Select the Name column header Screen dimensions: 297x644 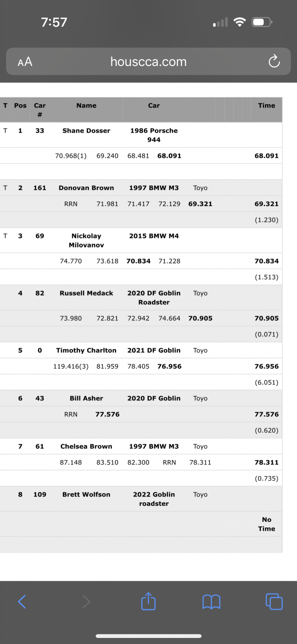tap(86, 105)
